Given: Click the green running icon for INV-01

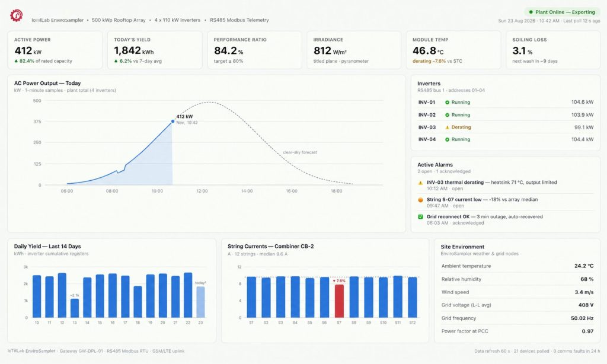Looking at the screenshot, I should point(447,103).
